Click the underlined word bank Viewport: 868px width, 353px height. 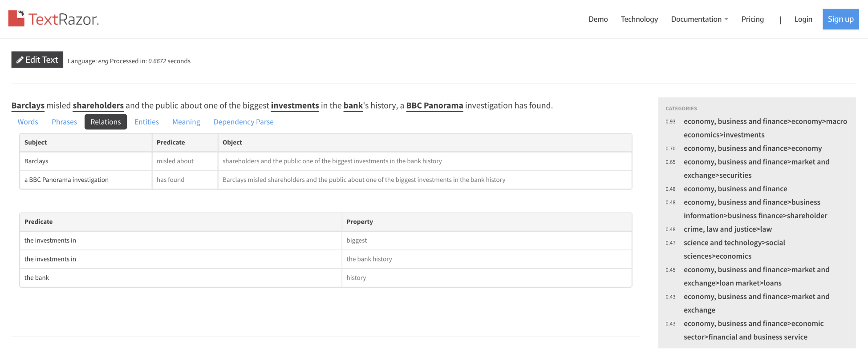tap(353, 105)
